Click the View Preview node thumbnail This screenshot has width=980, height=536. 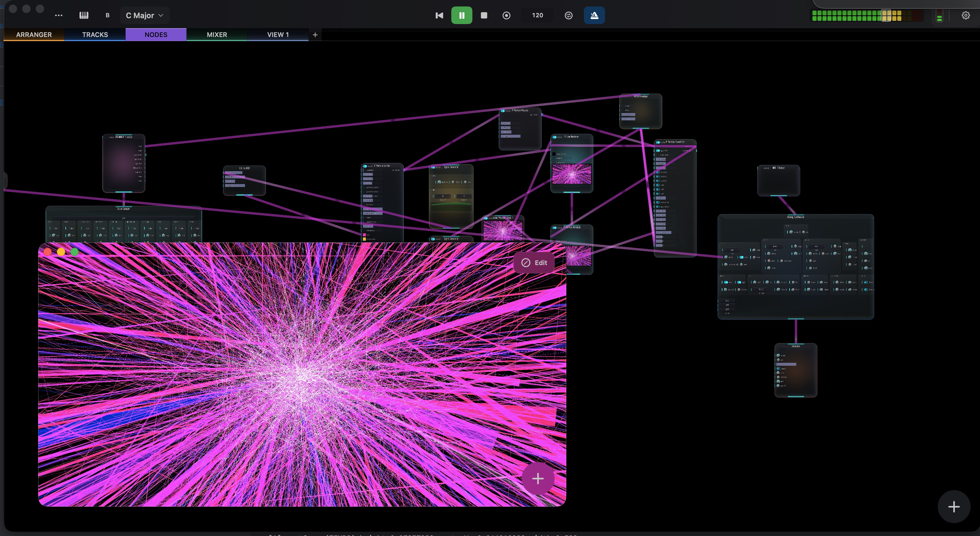503,231
